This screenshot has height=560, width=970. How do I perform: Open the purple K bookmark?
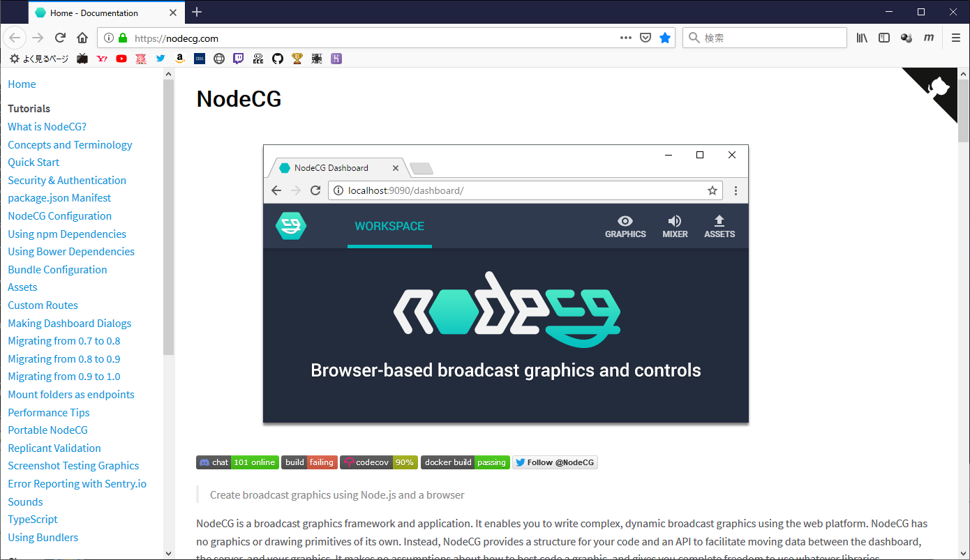(336, 59)
